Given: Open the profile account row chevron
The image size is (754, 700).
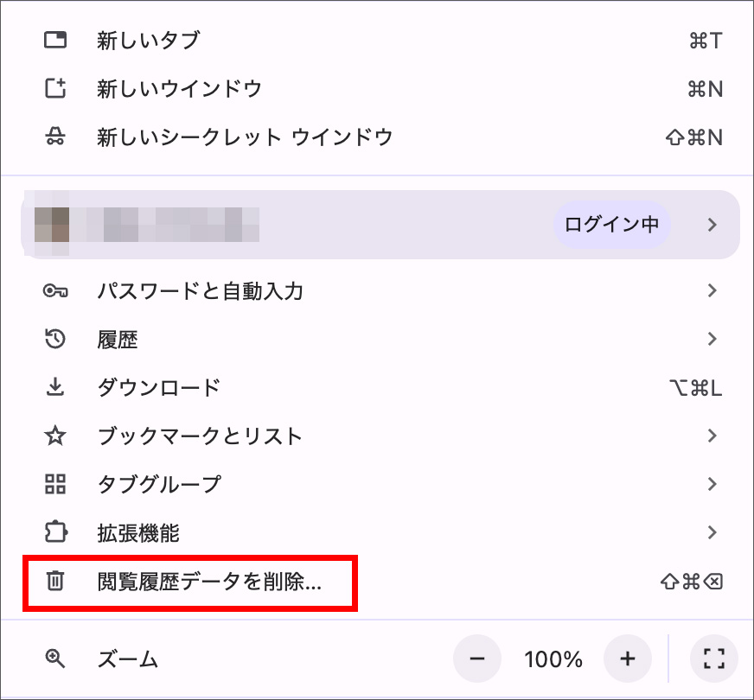Looking at the screenshot, I should coord(712,225).
